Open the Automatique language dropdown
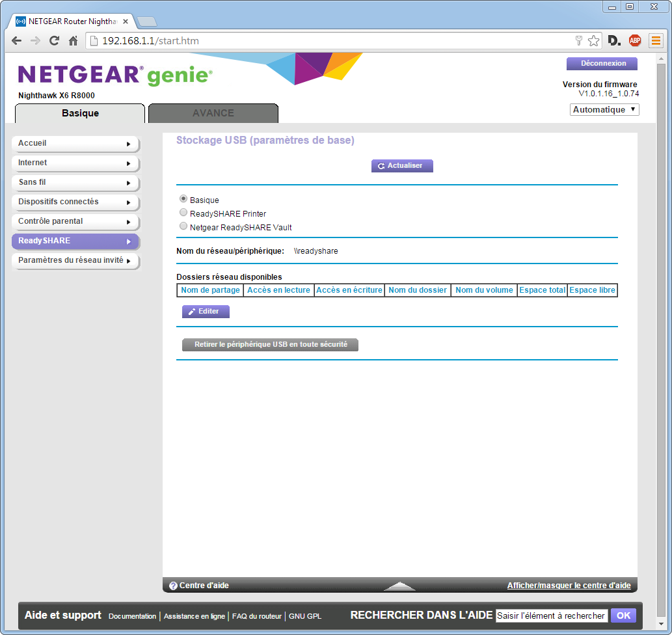Image resolution: width=672 pixels, height=635 pixels. (x=604, y=110)
